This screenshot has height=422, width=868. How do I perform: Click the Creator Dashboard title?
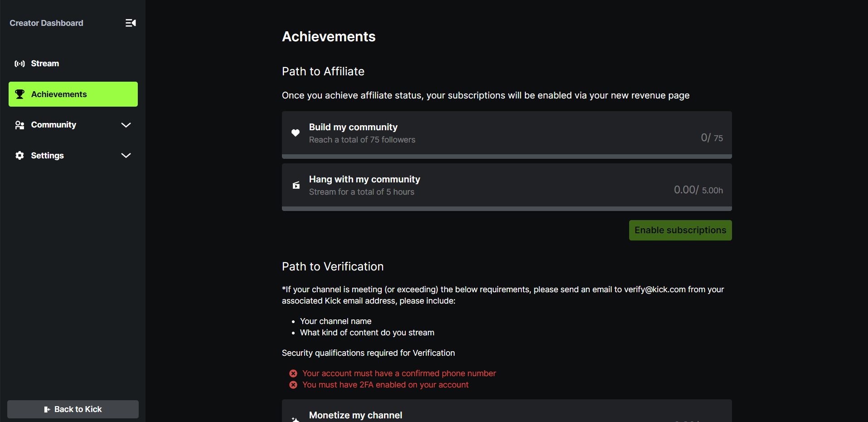[46, 23]
